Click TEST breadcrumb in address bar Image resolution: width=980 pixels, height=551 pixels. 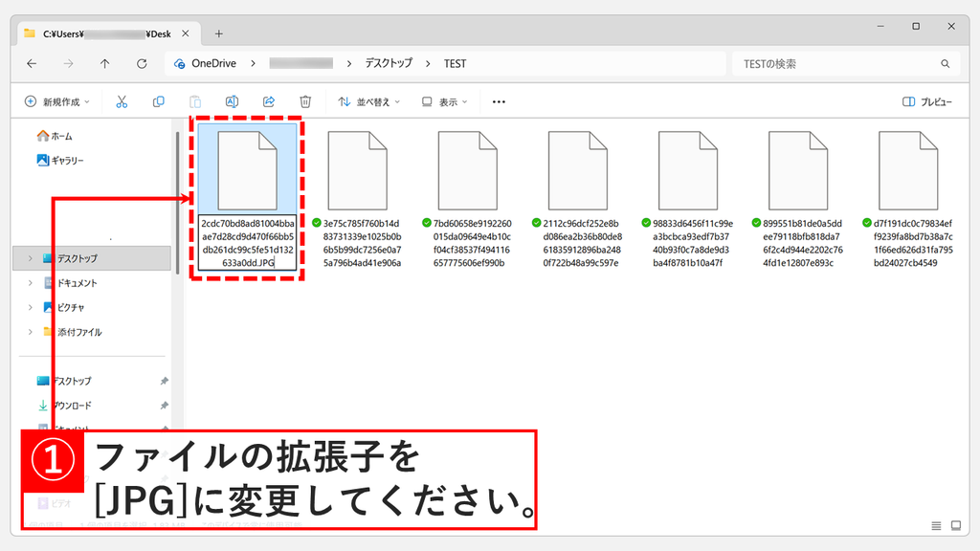(x=455, y=64)
